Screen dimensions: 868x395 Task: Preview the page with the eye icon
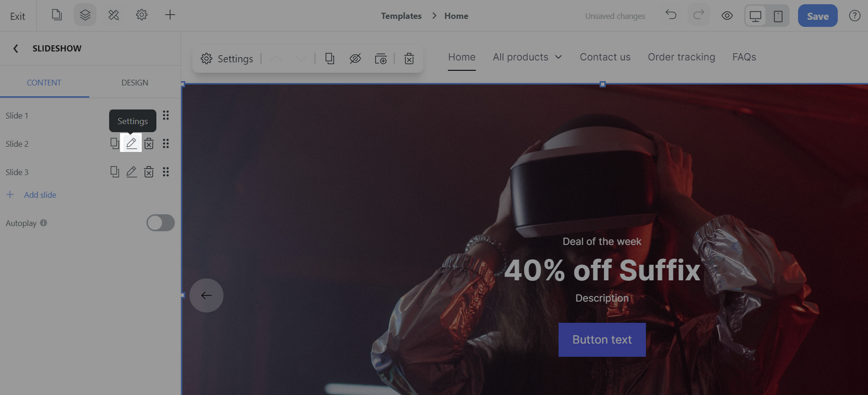click(x=727, y=16)
